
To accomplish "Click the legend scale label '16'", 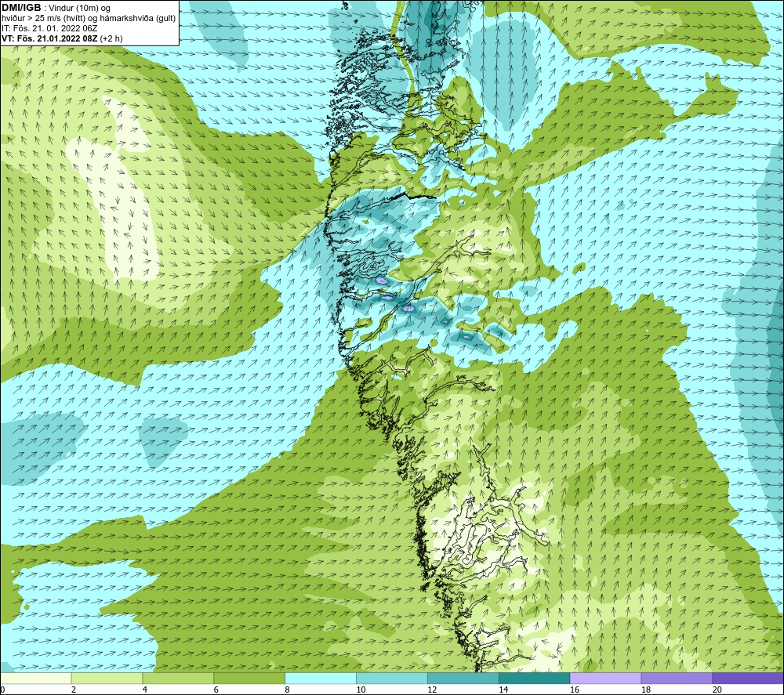I will point(575,690).
